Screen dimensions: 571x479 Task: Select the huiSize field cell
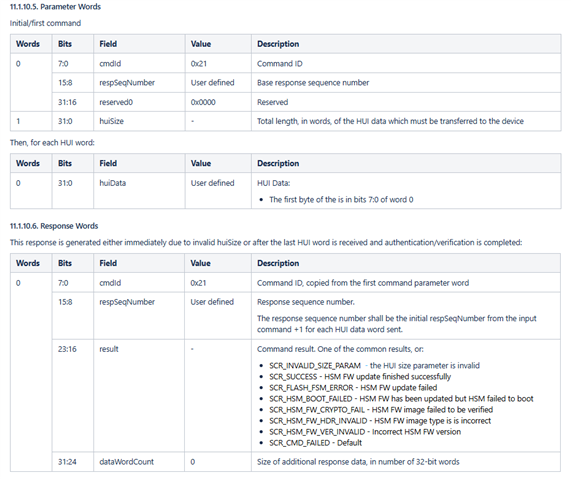tap(139, 121)
